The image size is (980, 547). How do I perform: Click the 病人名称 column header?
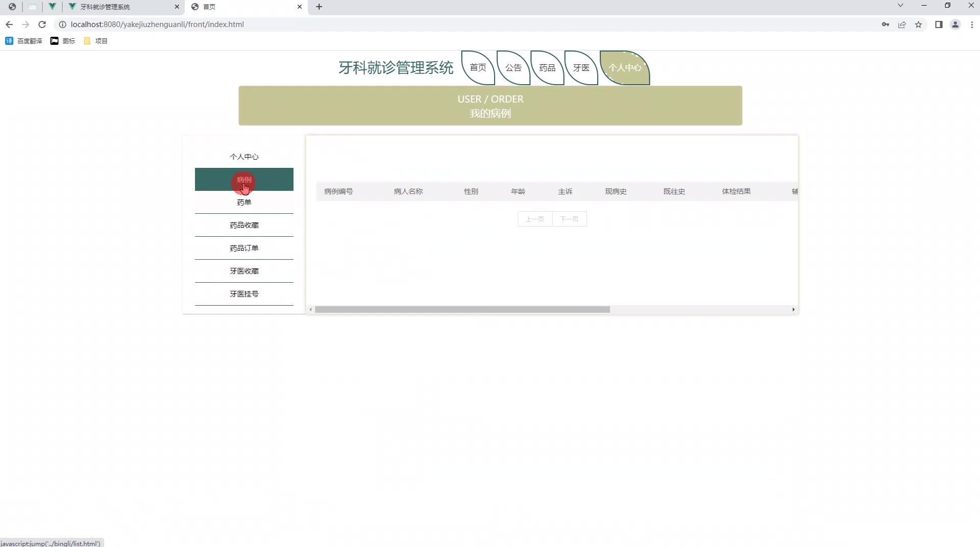coord(408,191)
